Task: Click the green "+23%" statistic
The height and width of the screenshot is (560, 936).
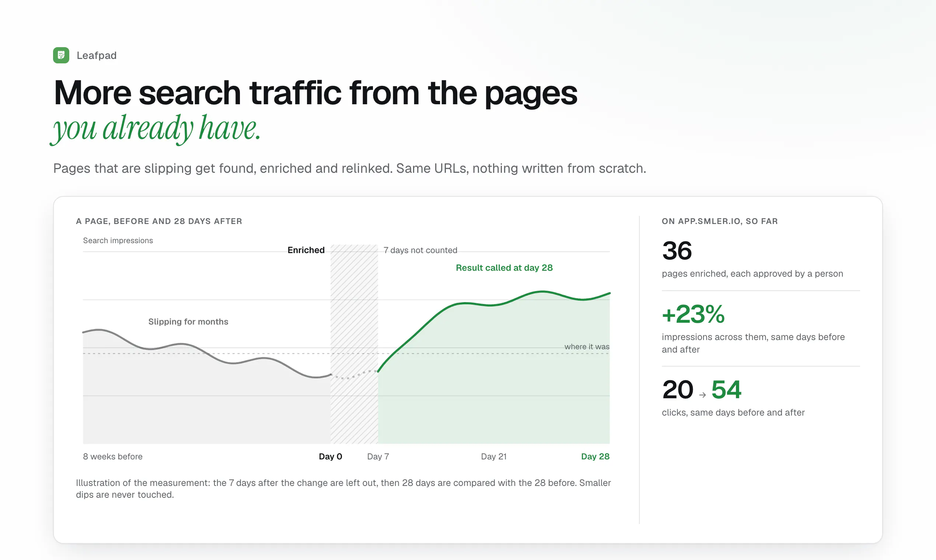Action: pos(693,314)
